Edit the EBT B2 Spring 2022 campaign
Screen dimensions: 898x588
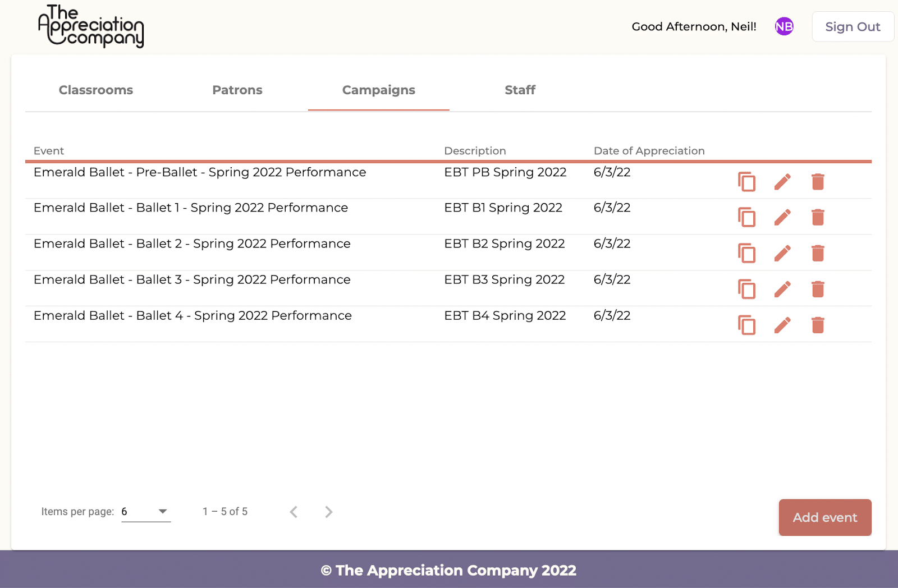point(782,253)
